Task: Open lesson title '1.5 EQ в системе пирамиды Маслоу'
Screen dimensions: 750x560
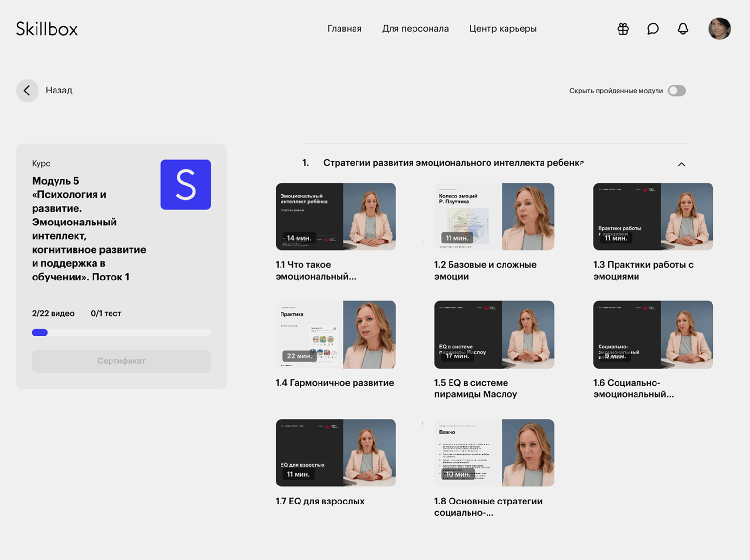Action: (x=475, y=389)
